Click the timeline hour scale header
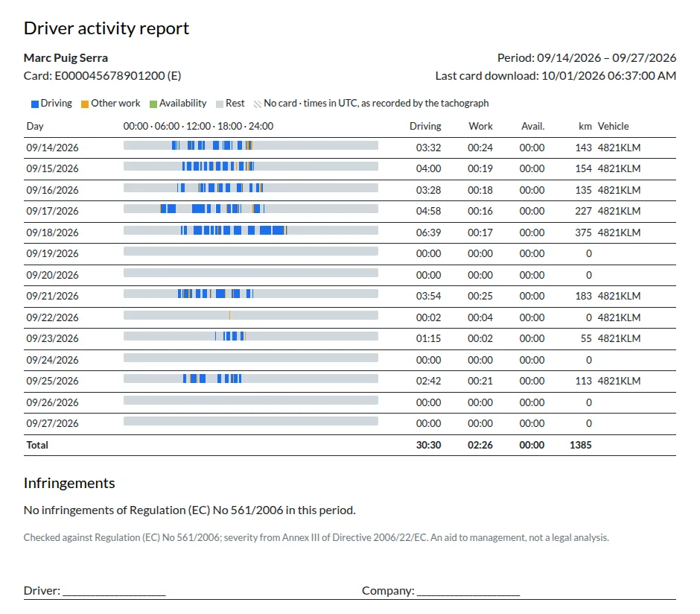The width and height of the screenshot is (700, 614). (198, 127)
